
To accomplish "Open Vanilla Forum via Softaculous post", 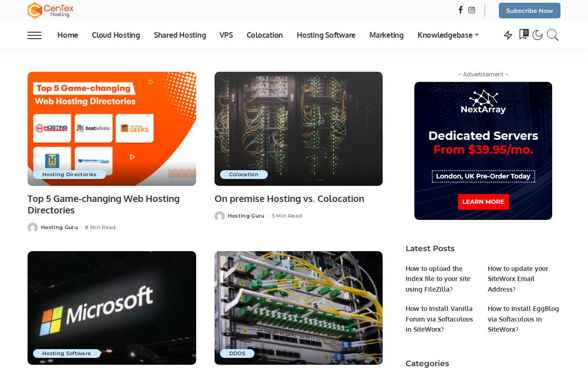I will [x=440, y=319].
